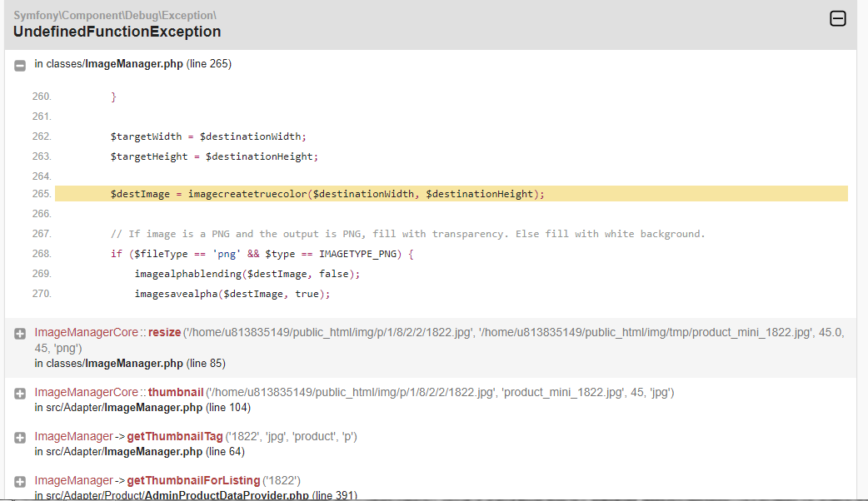Click 'in classes/ImageManager.php (line 265)' text

pos(132,63)
